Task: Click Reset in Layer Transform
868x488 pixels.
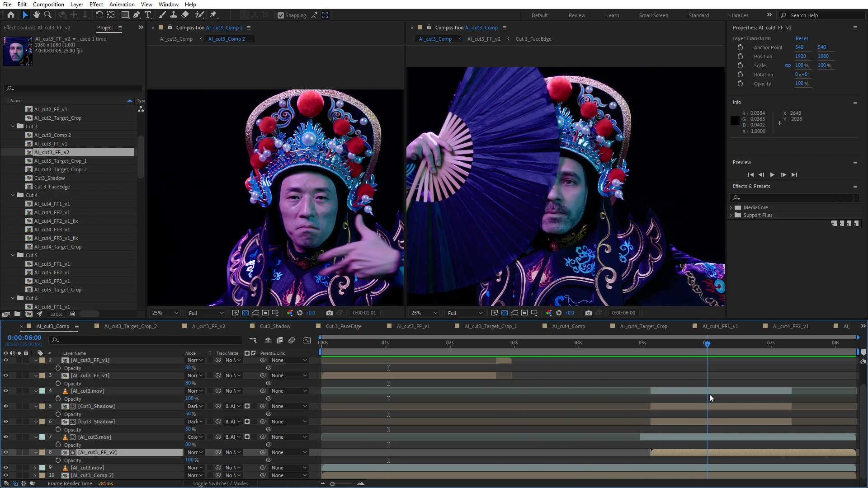Action: pyautogui.click(x=802, y=38)
